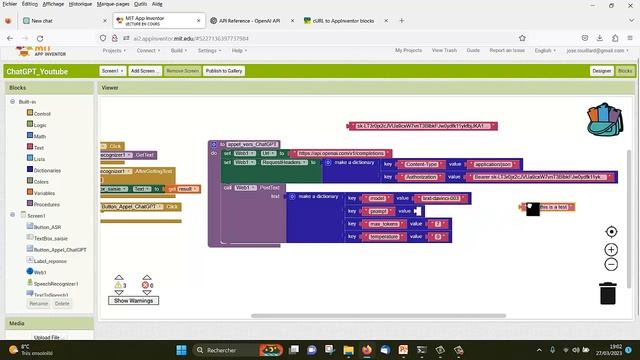Open the Connect dropdown menu

148,51
